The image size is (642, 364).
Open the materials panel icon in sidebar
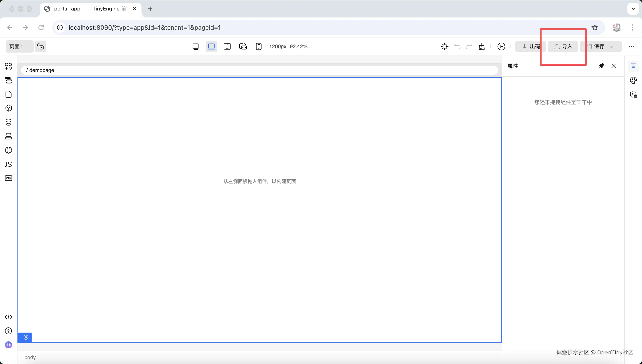pyautogui.click(x=9, y=66)
